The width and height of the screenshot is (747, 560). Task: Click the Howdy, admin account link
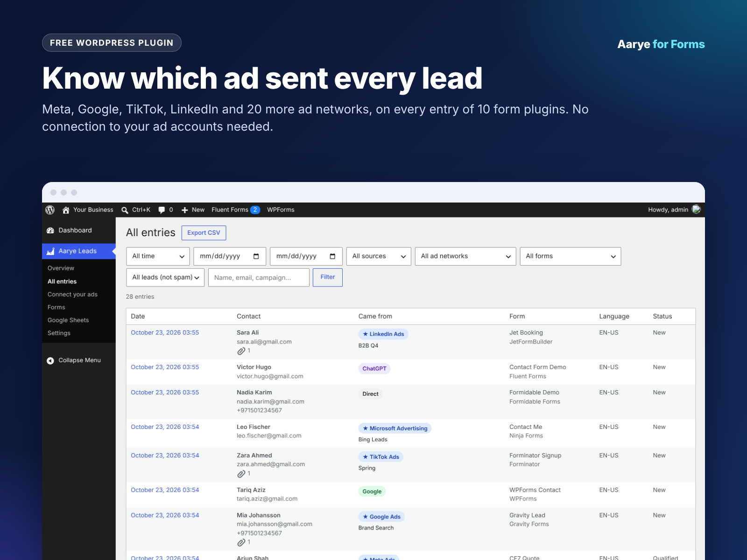[x=668, y=210]
